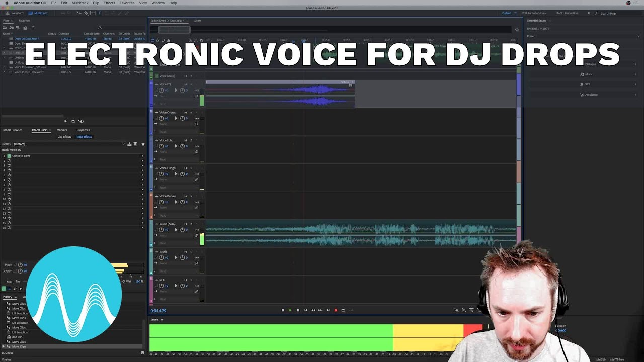Screen dimensions: 644x362
Task: Solo the Music (Auto) track
Action: coord(191,224)
